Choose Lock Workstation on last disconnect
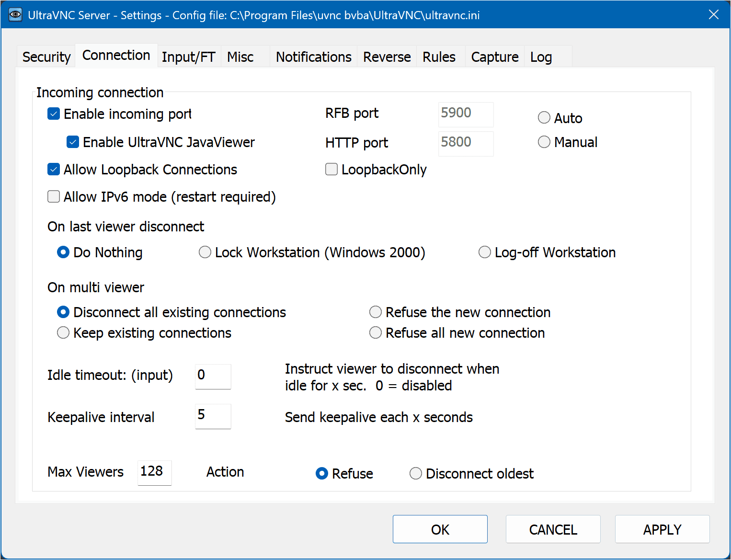731x560 pixels. click(x=205, y=252)
